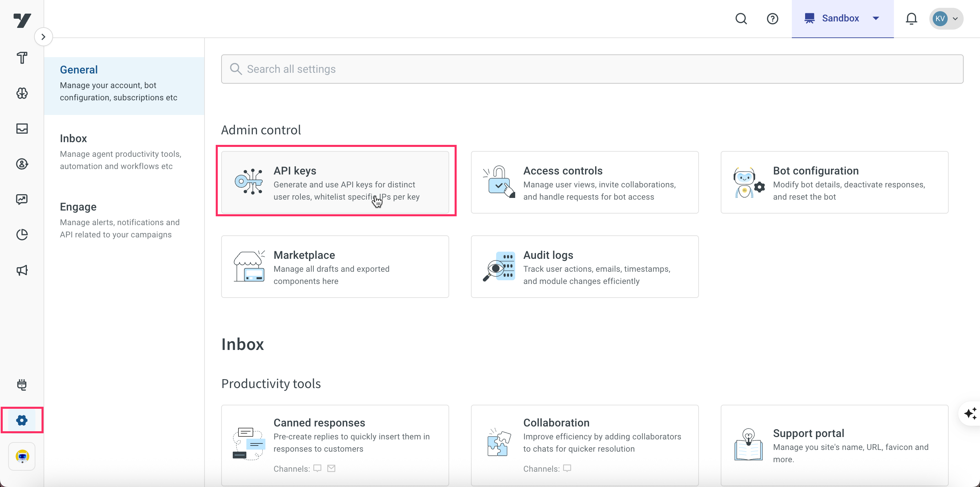Open the user circle icon in the sidebar
Viewport: 980px width, 487px height.
(22, 164)
